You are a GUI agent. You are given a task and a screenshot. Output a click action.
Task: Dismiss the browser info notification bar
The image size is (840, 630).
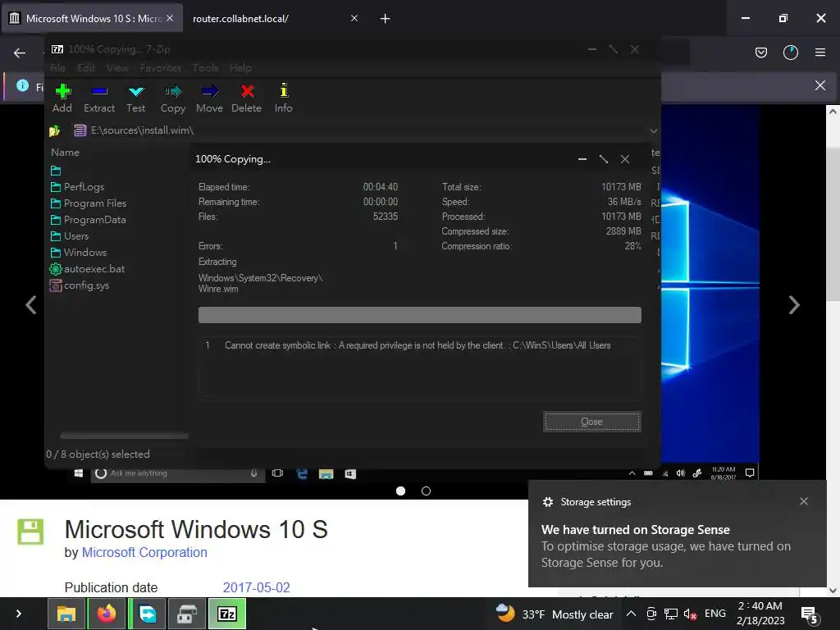[x=820, y=85]
